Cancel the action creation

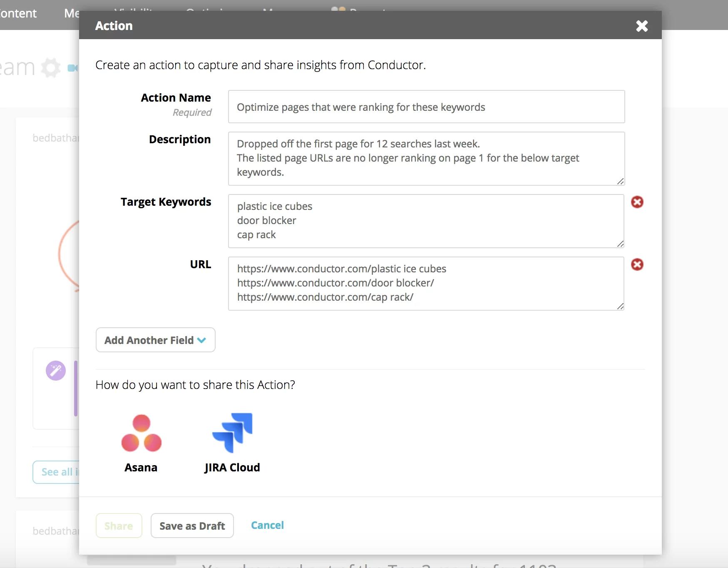tap(267, 525)
